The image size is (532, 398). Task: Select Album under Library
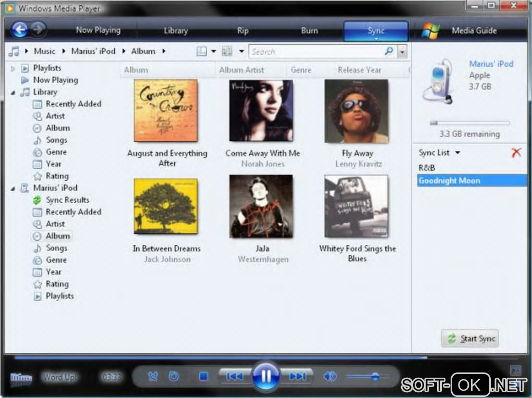58,128
